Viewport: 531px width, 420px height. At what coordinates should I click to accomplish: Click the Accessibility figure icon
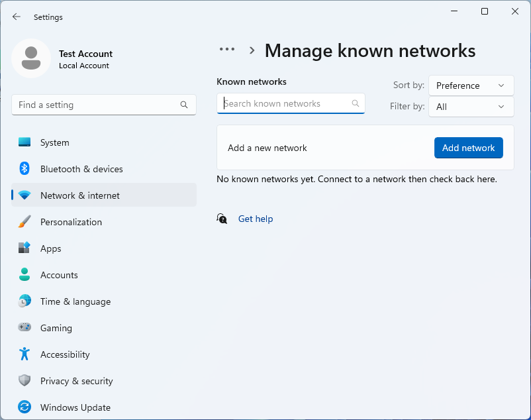[24, 354]
